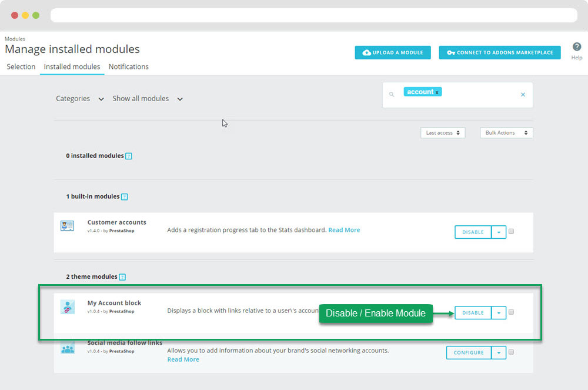The width and height of the screenshot is (588, 390).
Task: Click help badge beside theme modules
Action: tap(122, 277)
